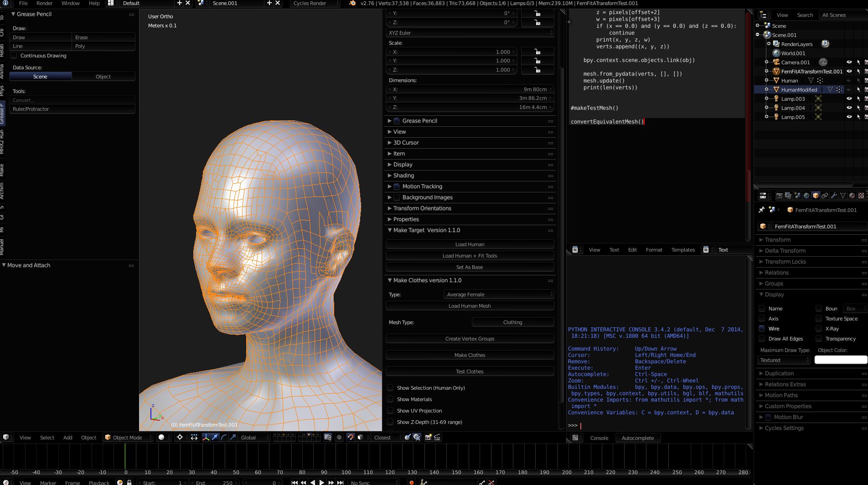Toggle proportional editing icon in 3D header

339,437
